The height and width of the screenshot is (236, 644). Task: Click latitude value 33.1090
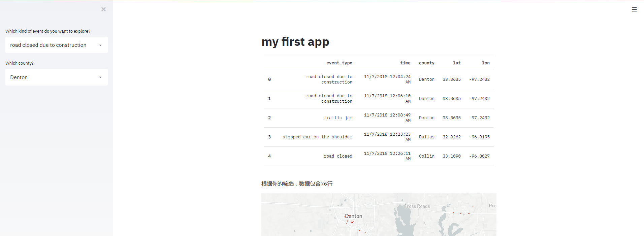[x=452, y=156]
